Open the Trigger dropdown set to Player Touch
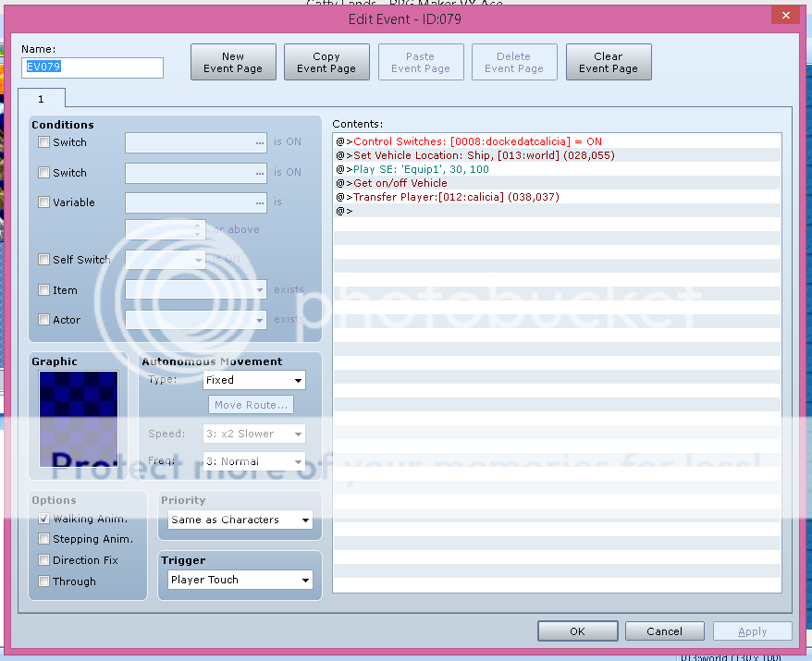Screen dimensions: 812x661 pyautogui.click(x=240, y=581)
